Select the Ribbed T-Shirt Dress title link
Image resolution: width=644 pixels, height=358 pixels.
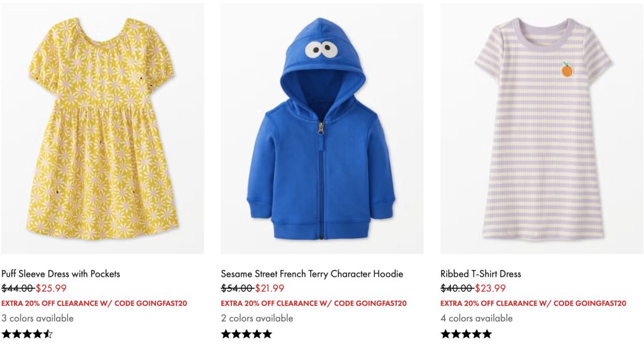480,274
